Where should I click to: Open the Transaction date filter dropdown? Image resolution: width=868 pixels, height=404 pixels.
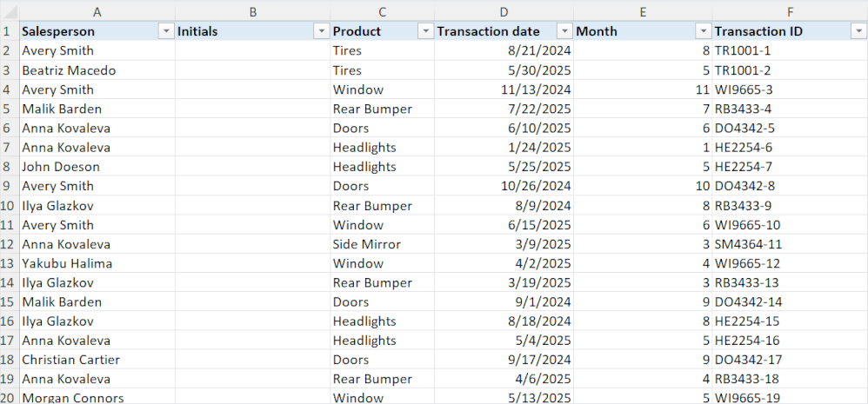(564, 31)
